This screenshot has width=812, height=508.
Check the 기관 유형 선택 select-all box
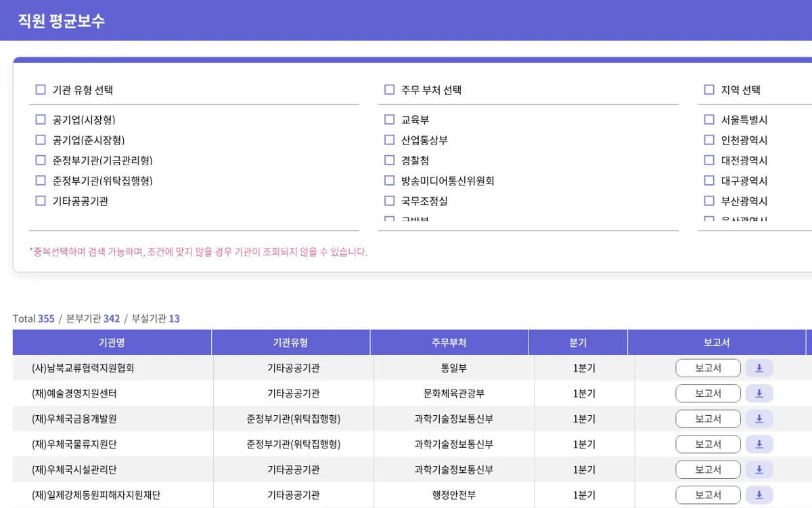(41, 89)
